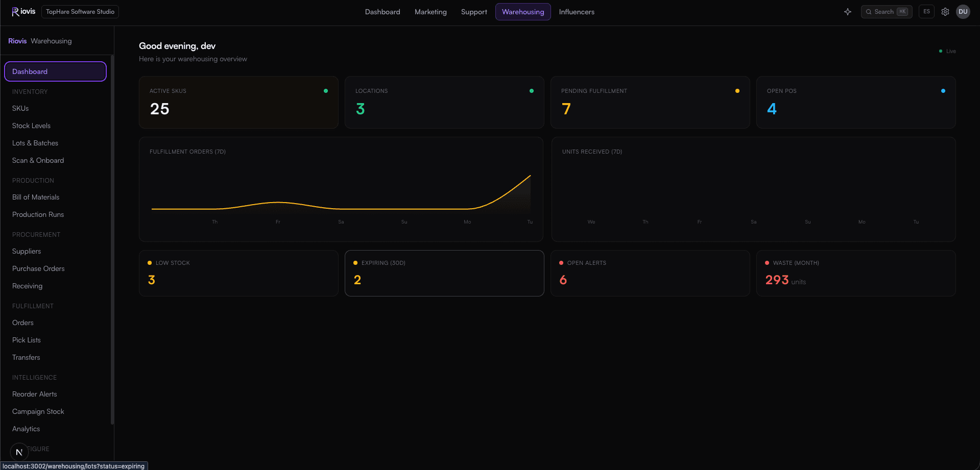This screenshot has width=980, height=470.
Task: Open the Support top navigation item
Action: point(474,12)
